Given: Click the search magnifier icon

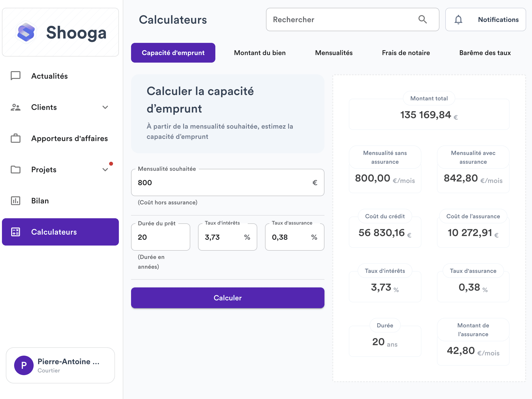Looking at the screenshot, I should click(423, 19).
